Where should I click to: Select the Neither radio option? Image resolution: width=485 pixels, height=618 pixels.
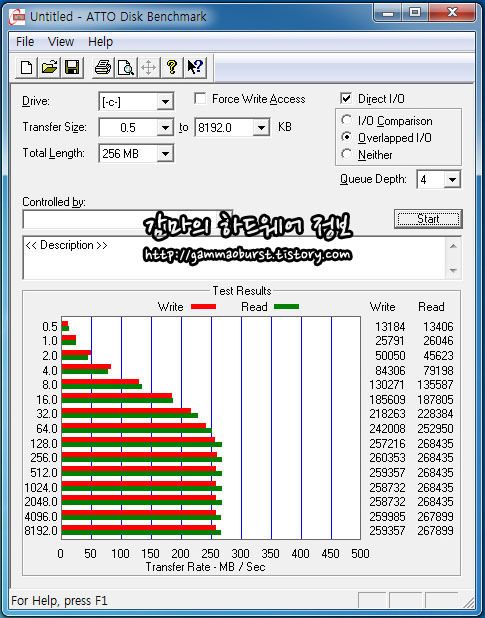click(x=346, y=154)
